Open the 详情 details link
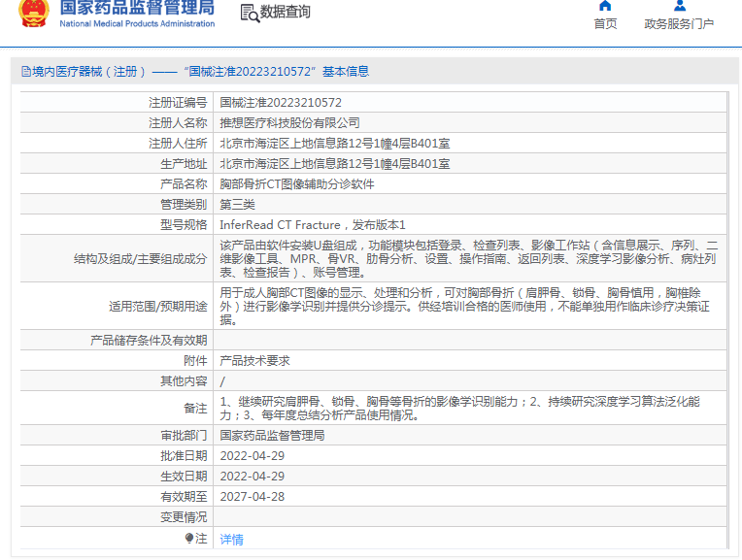 [232, 540]
